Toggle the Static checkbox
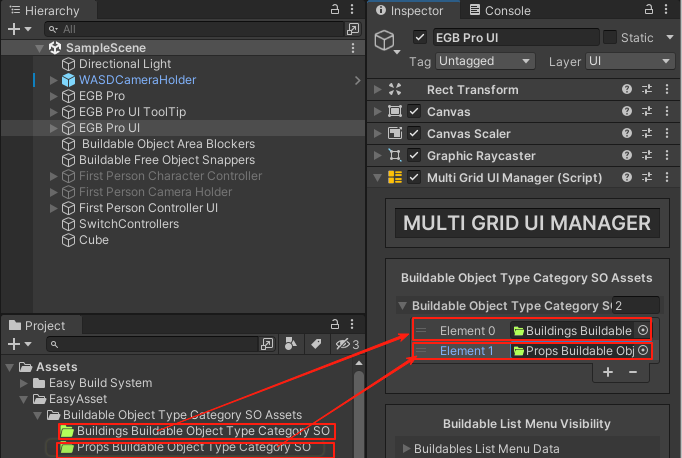 (610, 37)
